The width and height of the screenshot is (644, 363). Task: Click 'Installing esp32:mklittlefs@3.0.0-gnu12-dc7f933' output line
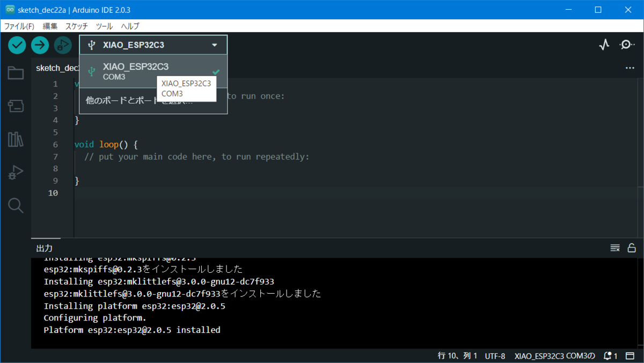click(x=159, y=281)
